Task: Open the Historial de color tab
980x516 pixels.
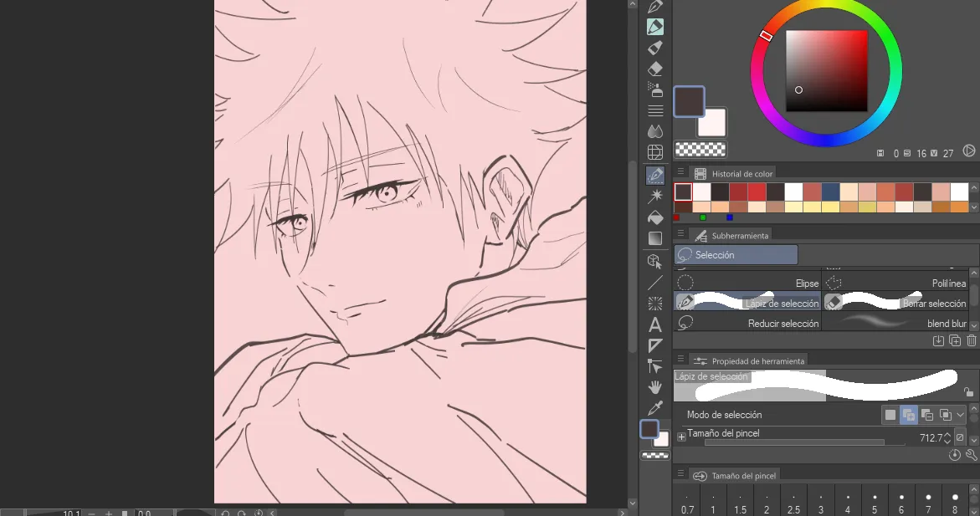Action: coord(733,174)
